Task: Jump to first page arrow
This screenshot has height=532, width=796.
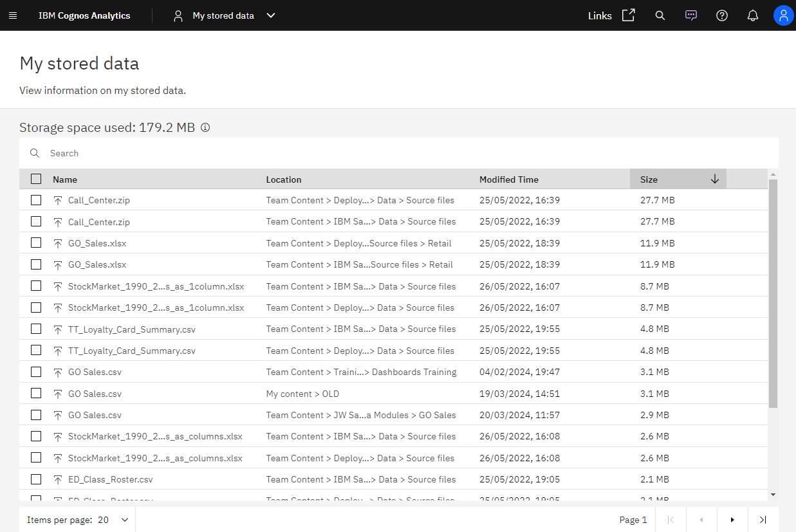Action: point(671,520)
